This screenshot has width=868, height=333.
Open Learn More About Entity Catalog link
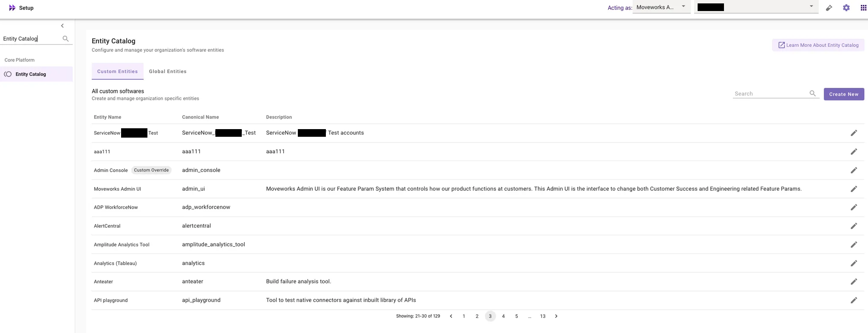coord(818,45)
